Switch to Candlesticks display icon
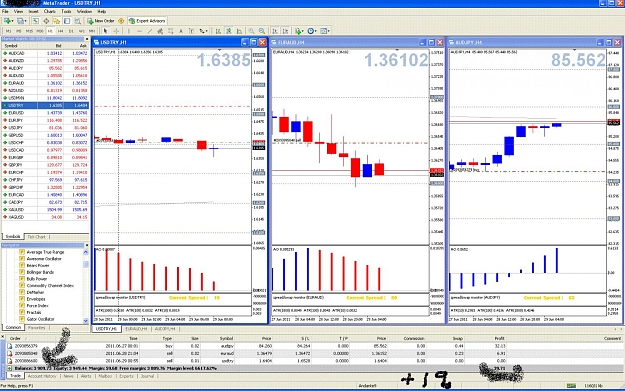625x391 pixels. (229, 31)
